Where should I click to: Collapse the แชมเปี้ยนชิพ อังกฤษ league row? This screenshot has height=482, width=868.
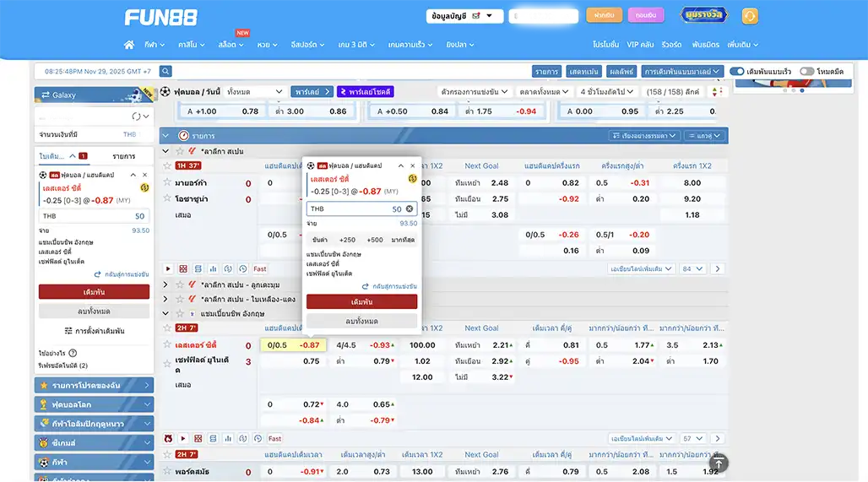click(165, 313)
